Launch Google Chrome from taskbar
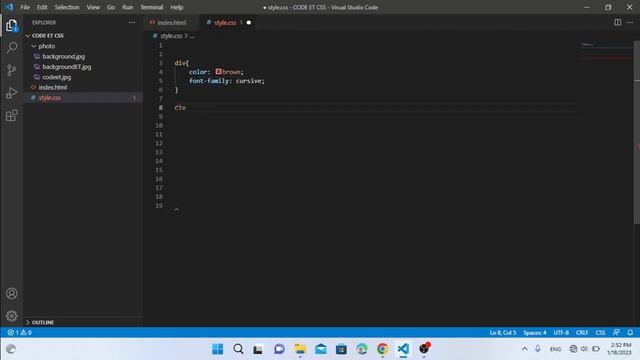Screen dimensions: 640x360 point(382,349)
